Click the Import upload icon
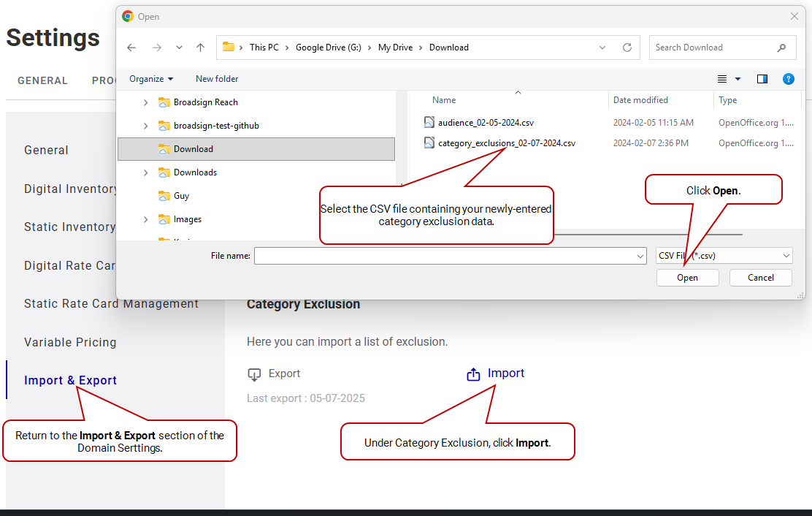Viewport: 812px width, 516px height. (473, 374)
